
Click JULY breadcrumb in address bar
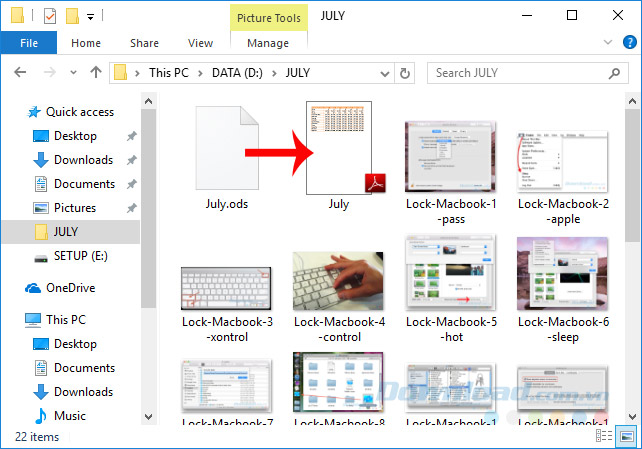click(x=298, y=73)
